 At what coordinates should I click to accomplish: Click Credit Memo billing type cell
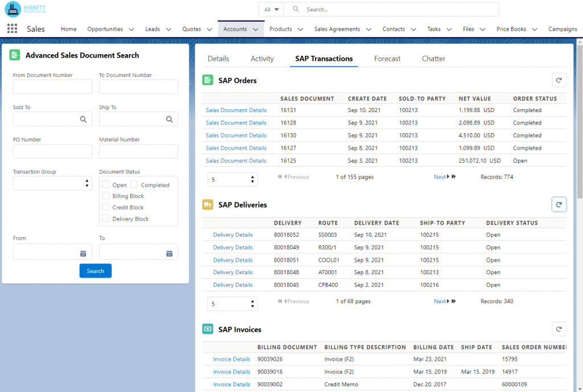pyautogui.click(x=341, y=384)
